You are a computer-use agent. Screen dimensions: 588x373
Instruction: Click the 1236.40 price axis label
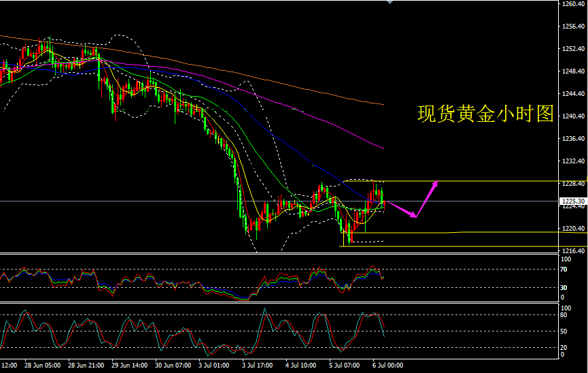(x=573, y=139)
